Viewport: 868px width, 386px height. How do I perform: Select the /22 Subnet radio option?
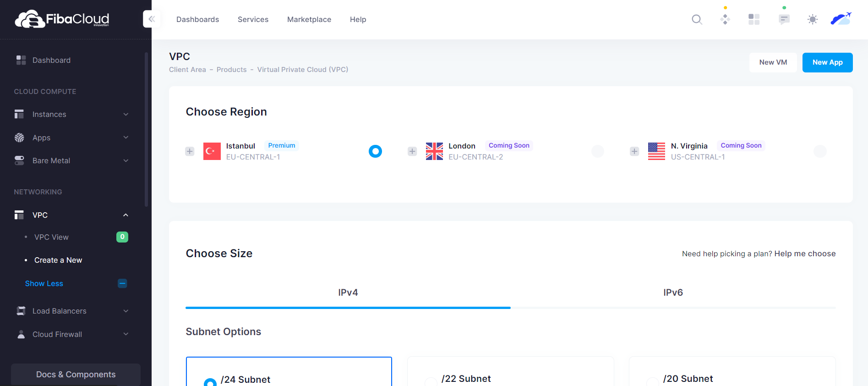pos(431,382)
